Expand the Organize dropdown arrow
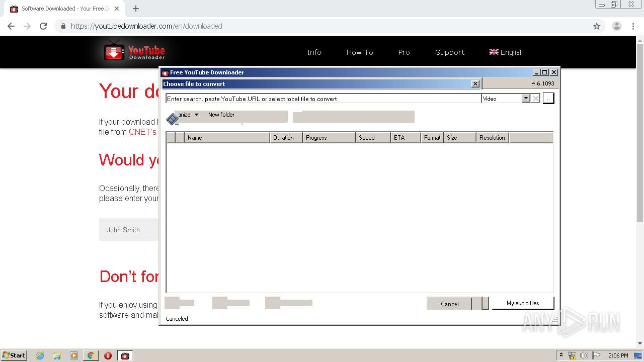This screenshot has width=644, height=362. (x=196, y=115)
